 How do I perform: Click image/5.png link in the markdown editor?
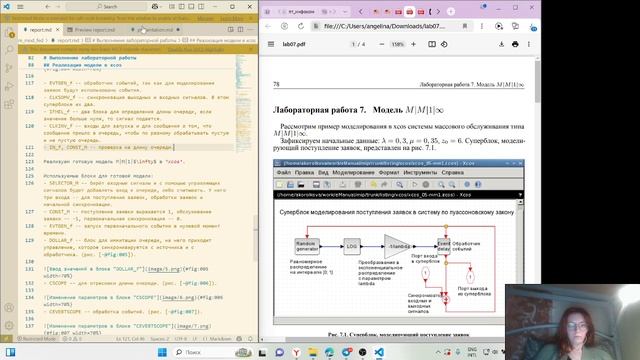point(163,269)
